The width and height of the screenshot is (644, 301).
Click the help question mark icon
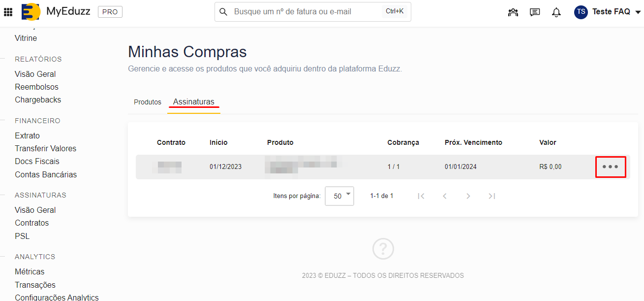coord(383,248)
